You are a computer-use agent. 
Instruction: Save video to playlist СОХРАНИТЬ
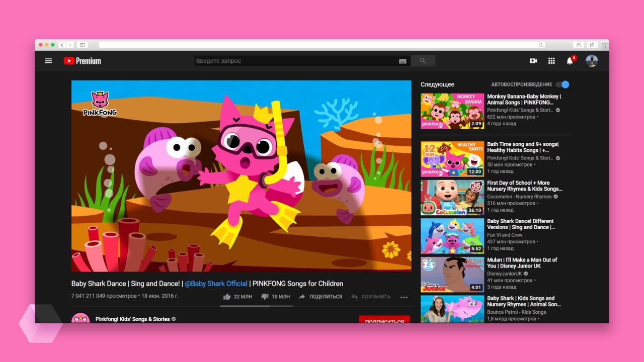tap(371, 297)
